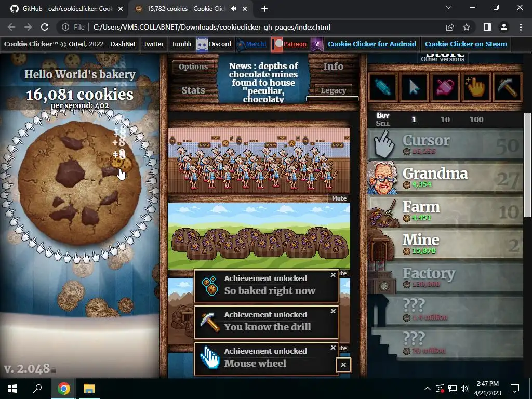Mute the grandma building row

(x=339, y=198)
